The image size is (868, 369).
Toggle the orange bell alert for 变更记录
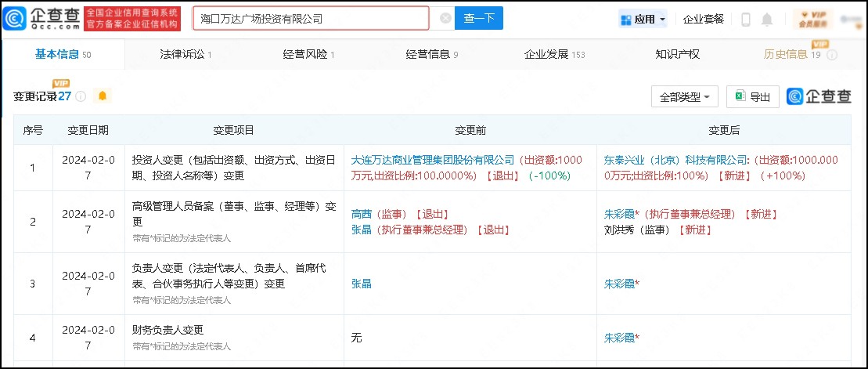103,96
